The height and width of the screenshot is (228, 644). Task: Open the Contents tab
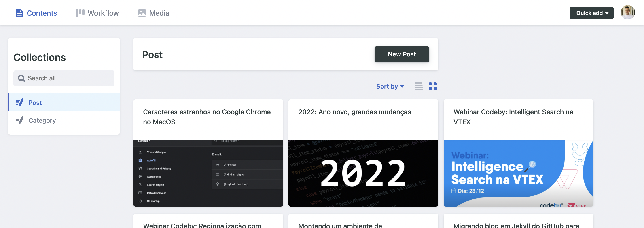click(x=42, y=13)
